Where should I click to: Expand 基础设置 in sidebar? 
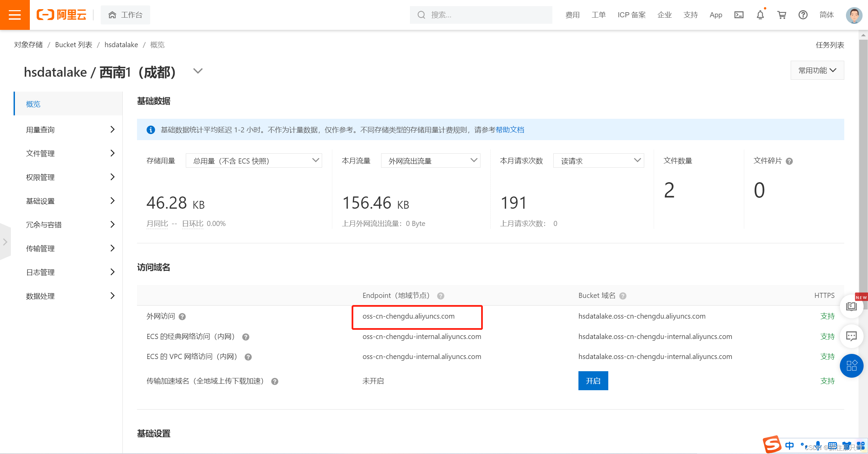(68, 201)
